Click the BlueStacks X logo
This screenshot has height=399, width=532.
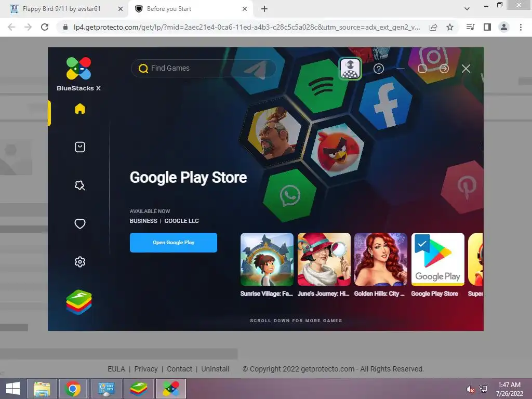pyautogui.click(x=79, y=74)
